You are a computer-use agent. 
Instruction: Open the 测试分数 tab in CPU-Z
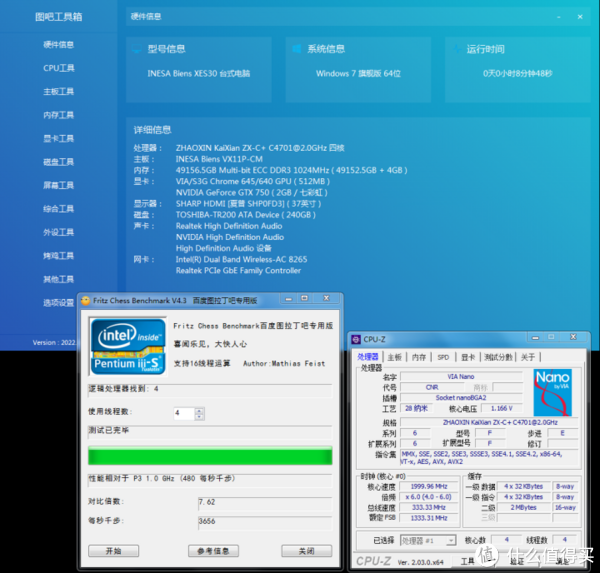click(498, 357)
